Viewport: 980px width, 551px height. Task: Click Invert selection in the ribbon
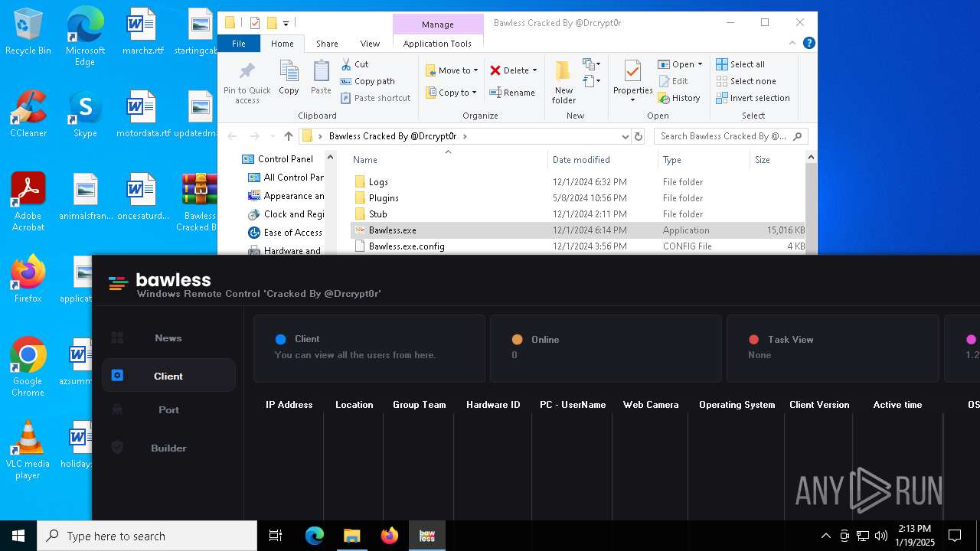click(753, 98)
